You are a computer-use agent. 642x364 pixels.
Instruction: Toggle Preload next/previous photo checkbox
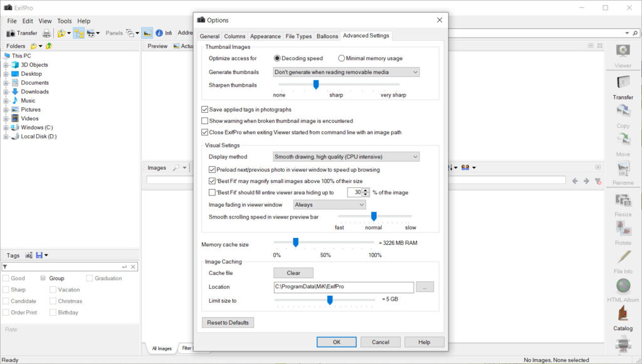[x=212, y=170]
